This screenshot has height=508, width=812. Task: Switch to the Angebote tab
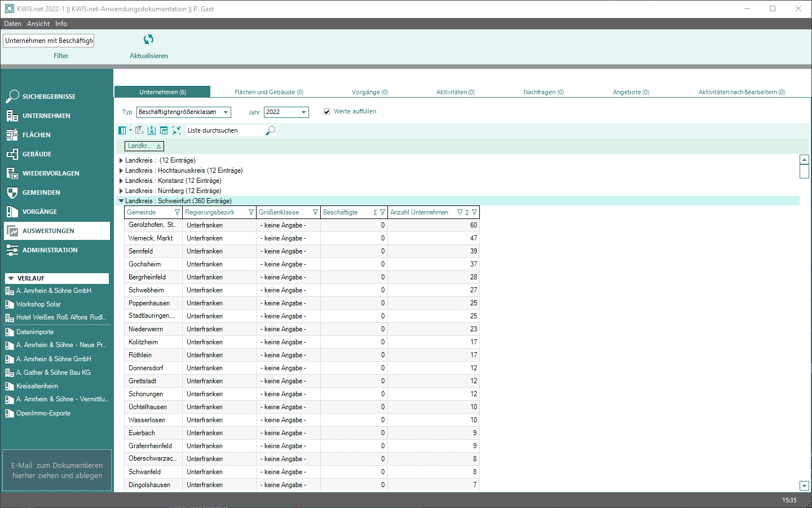tap(631, 92)
